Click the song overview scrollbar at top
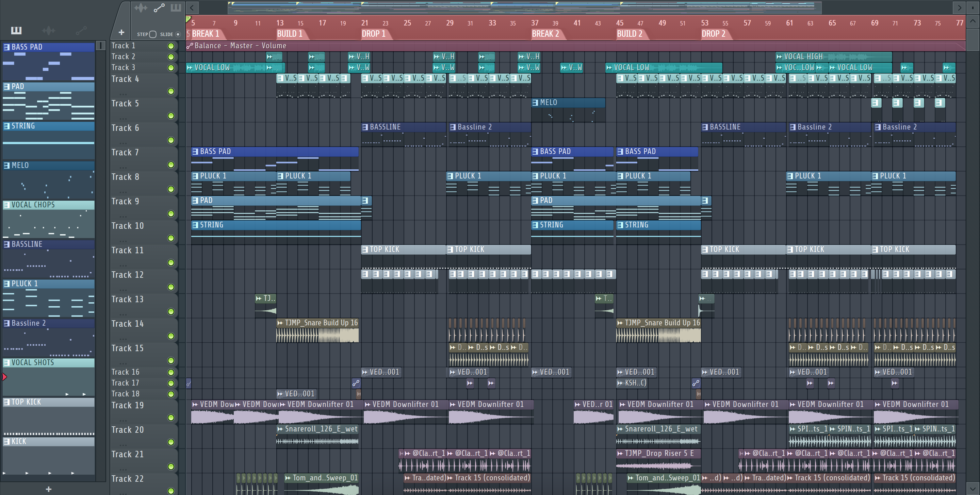The image size is (980, 495). pos(525,7)
